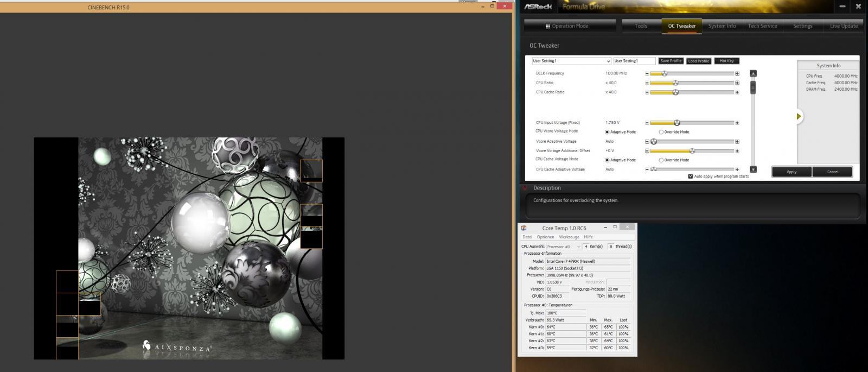Increase CPU Cache Adaptive Voltage plus icon
868x372 pixels.
tap(737, 169)
